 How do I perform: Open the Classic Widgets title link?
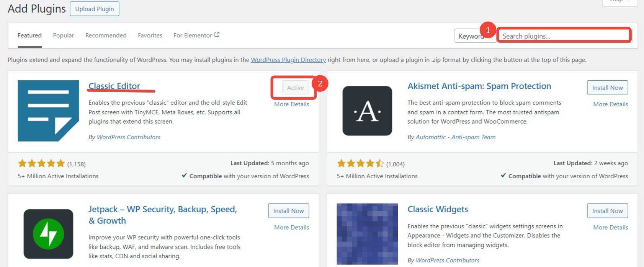point(438,209)
